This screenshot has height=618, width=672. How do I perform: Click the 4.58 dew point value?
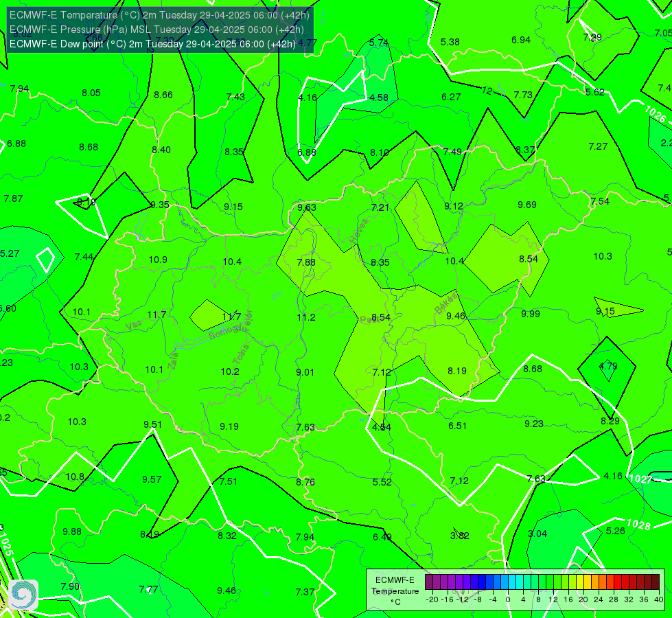[x=379, y=98]
